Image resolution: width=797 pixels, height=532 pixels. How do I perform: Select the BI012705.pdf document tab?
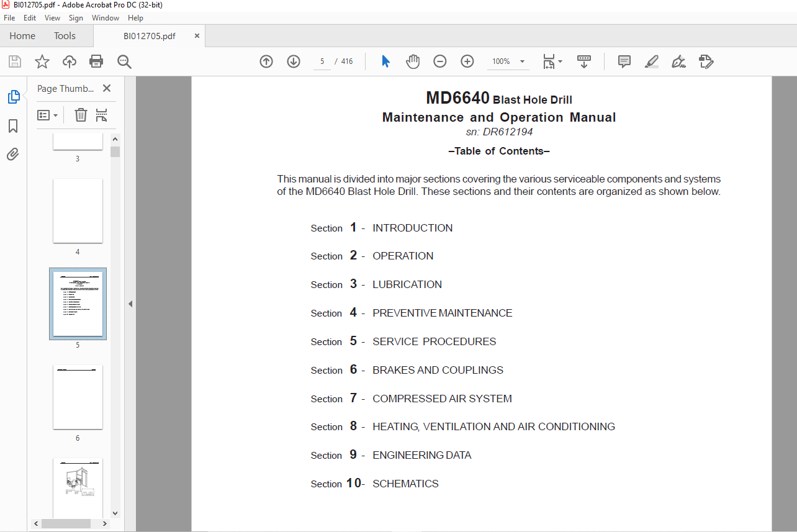point(149,36)
